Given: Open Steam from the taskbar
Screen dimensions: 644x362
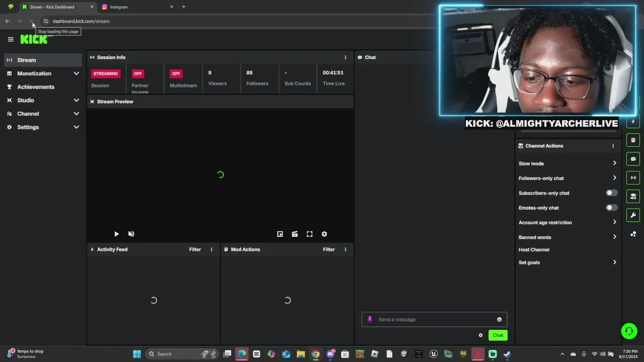Looking at the screenshot, I should click(x=507, y=354).
